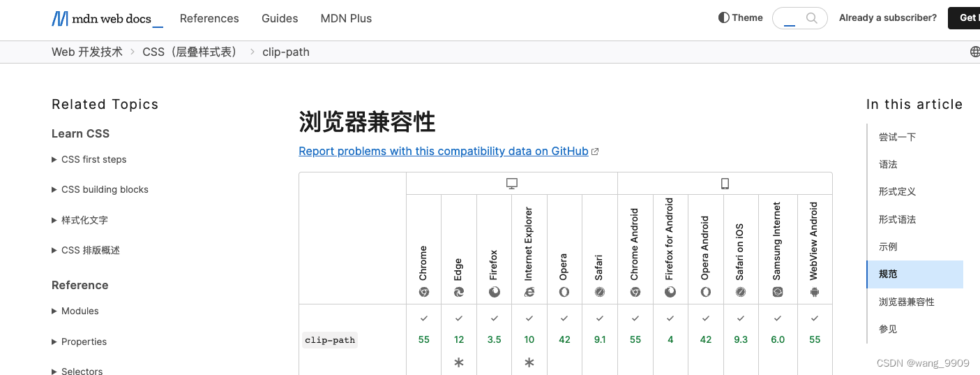980x375 pixels.
Task: Click the Get MDN Plus button
Action: (965, 18)
